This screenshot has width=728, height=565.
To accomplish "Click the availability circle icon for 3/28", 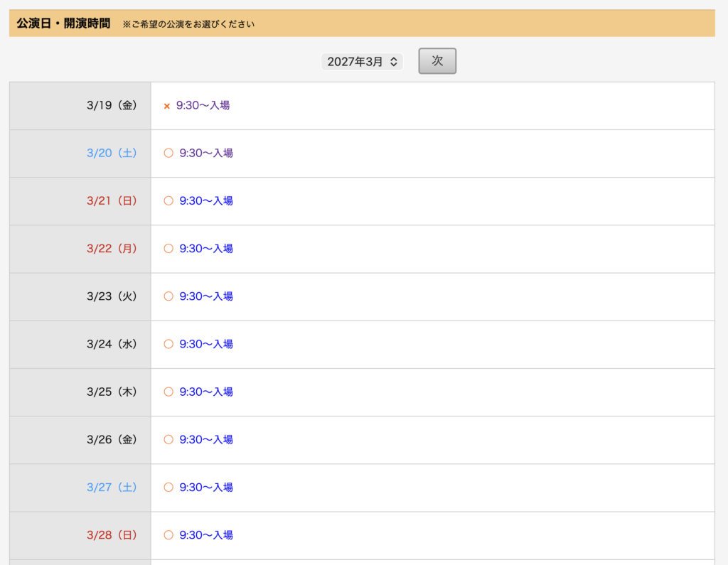I will (x=168, y=535).
